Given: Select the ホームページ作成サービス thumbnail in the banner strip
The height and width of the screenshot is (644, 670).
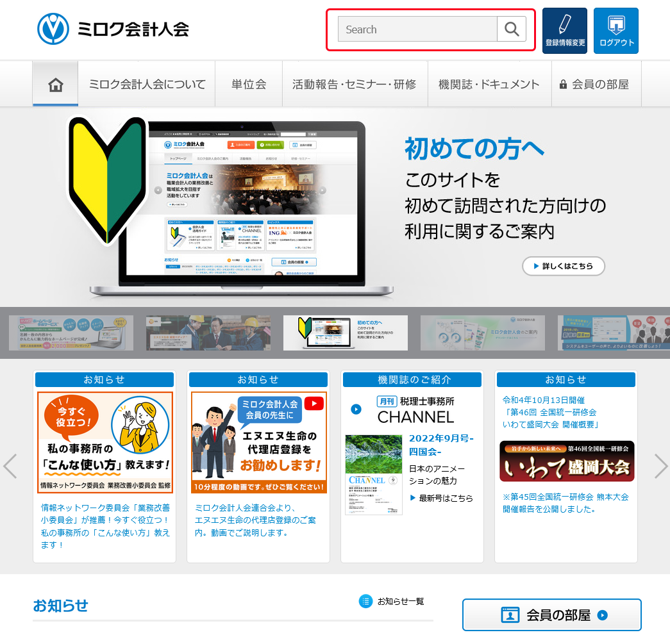Looking at the screenshot, I should pyautogui.click(x=71, y=333).
